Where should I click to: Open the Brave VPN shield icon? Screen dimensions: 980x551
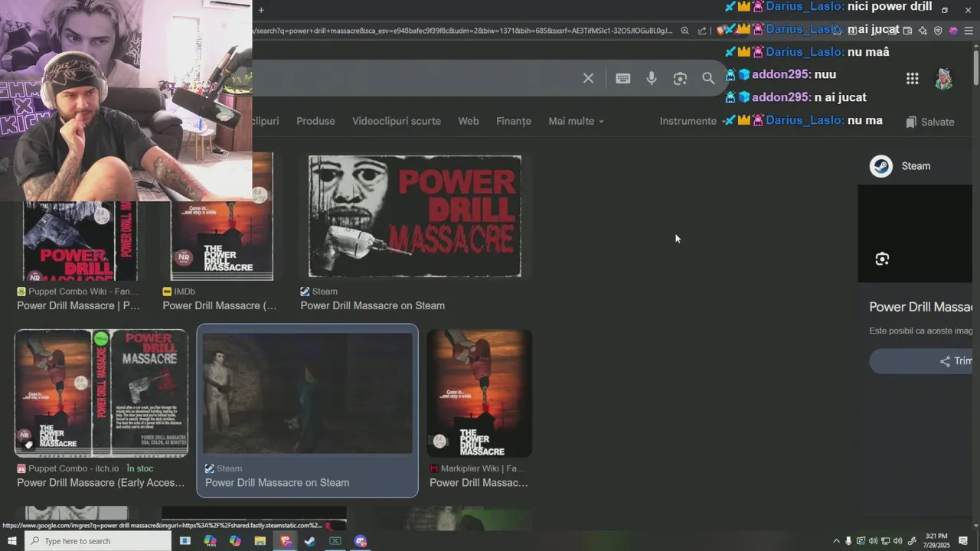click(x=938, y=31)
